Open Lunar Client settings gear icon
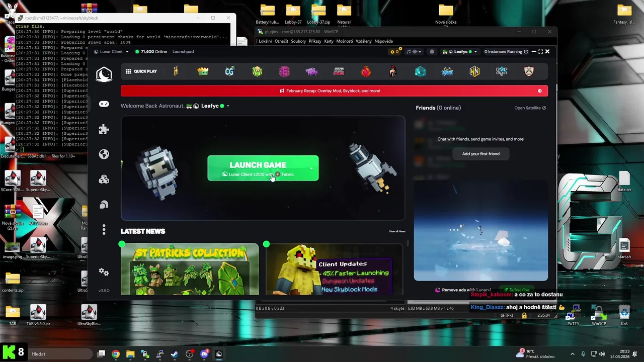 click(x=104, y=272)
